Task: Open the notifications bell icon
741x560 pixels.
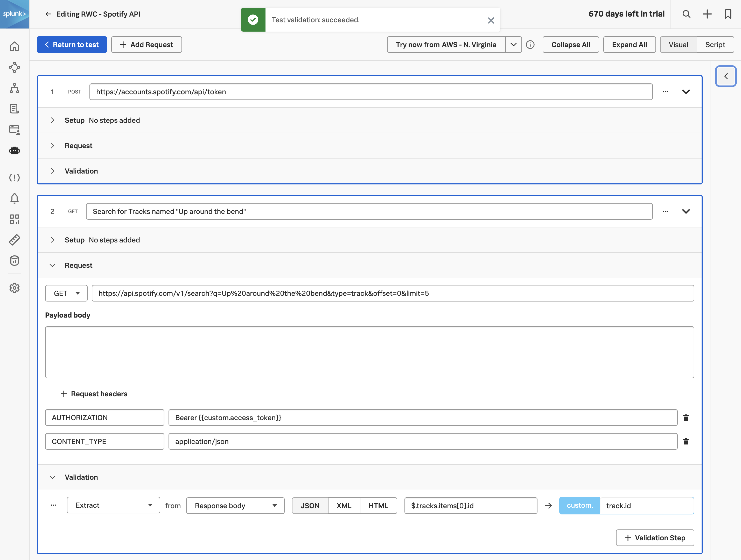Action: pos(15,198)
